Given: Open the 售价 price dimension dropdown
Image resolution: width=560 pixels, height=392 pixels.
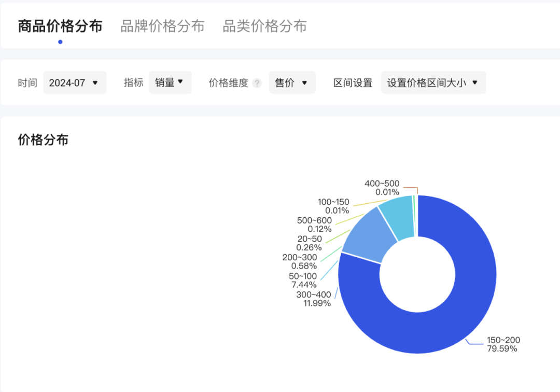Looking at the screenshot, I should pyautogui.click(x=292, y=82).
